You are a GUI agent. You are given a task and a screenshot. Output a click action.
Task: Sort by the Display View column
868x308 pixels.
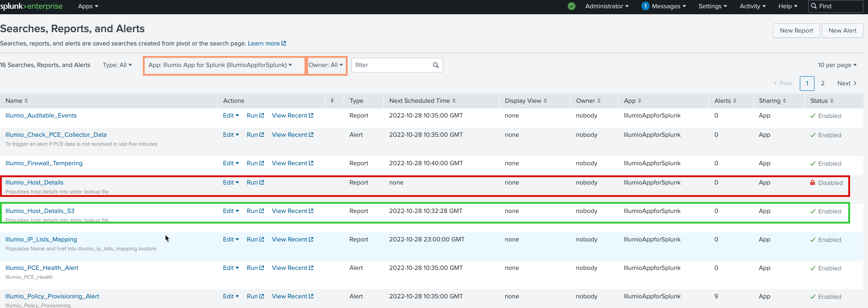(526, 101)
